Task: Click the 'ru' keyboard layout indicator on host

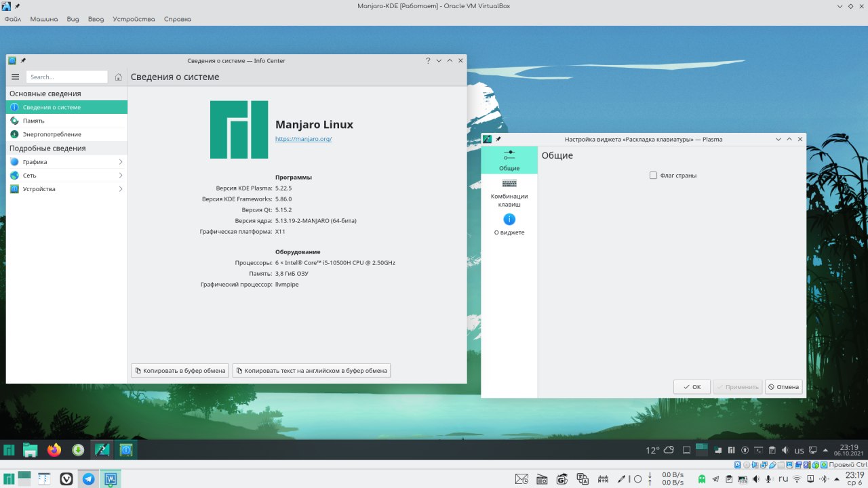Action: (x=783, y=479)
